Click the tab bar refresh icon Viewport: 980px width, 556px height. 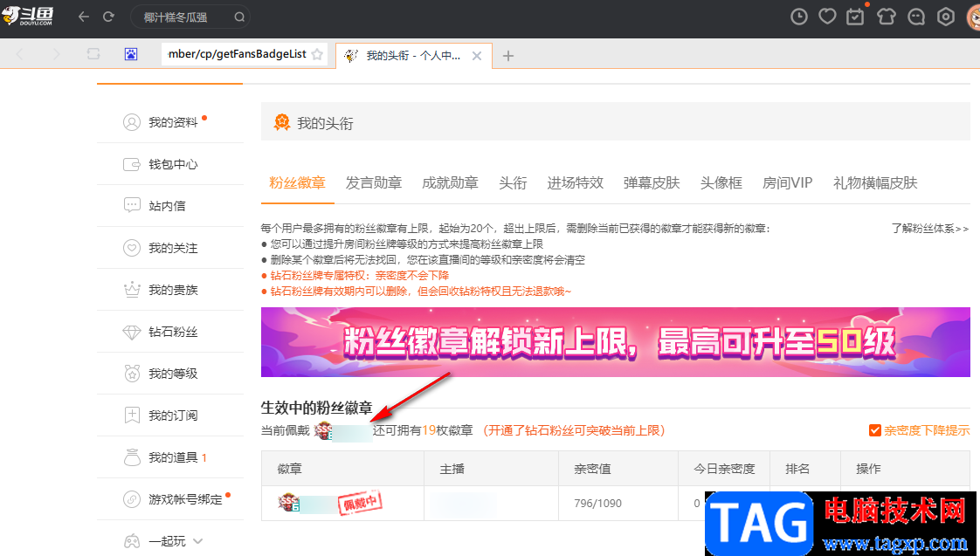pos(93,54)
